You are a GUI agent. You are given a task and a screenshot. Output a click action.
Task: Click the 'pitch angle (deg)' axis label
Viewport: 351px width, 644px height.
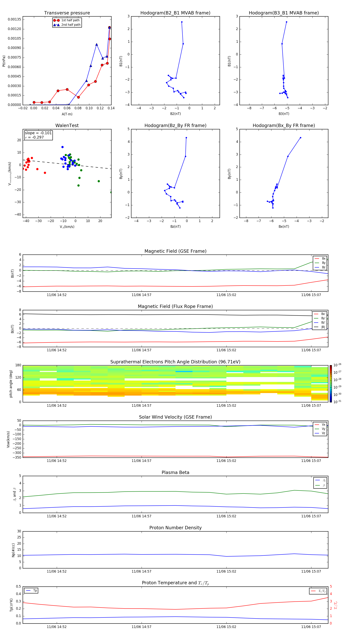11,384
